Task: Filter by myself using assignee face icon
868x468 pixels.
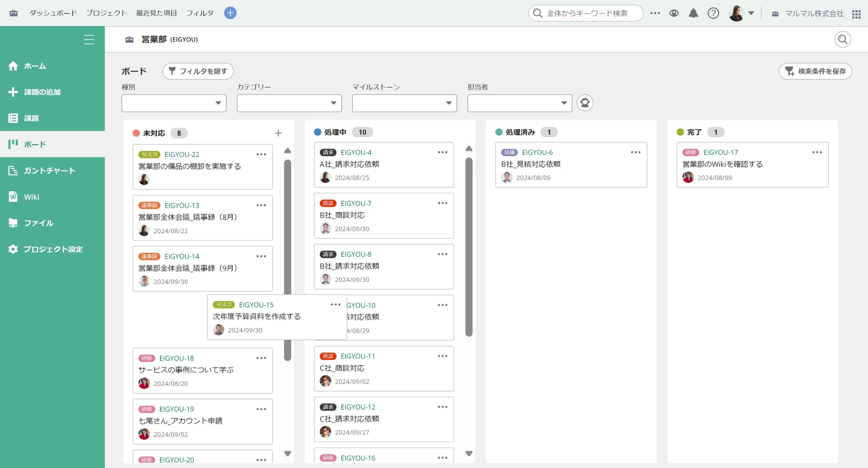Action: pyautogui.click(x=585, y=103)
